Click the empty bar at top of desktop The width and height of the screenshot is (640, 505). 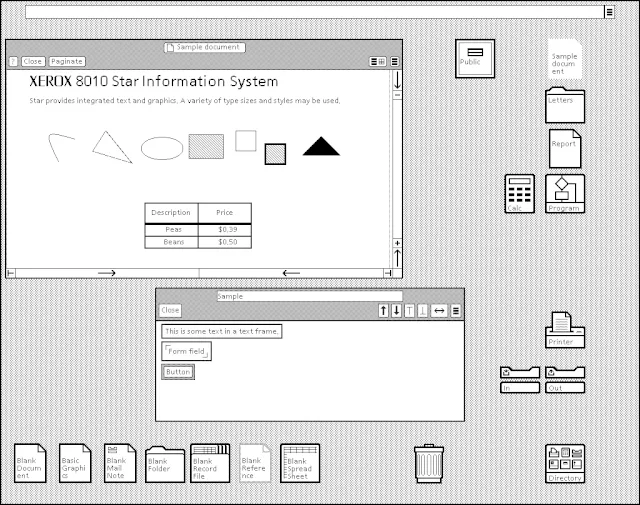click(314, 12)
